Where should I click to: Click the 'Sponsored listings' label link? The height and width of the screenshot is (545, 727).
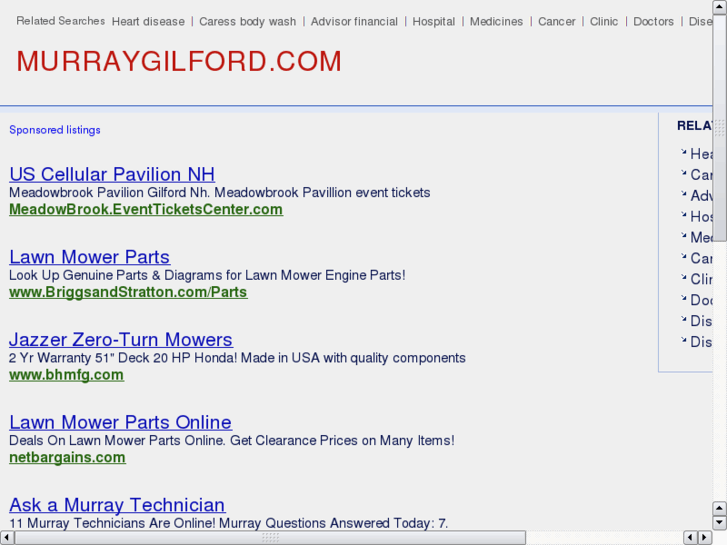coord(55,130)
